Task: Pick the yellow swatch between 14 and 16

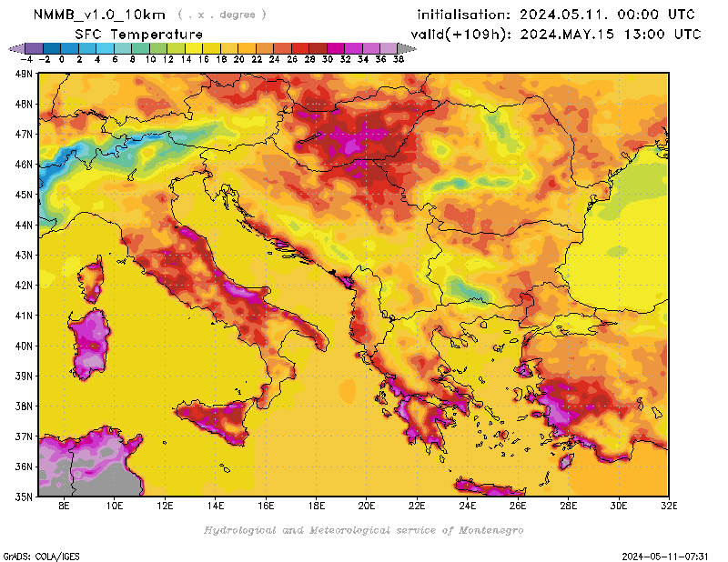Action: pyautogui.click(x=194, y=47)
